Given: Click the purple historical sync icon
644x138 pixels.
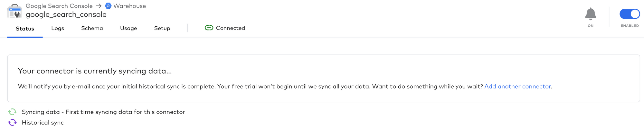Looking at the screenshot, I should click(12, 122).
